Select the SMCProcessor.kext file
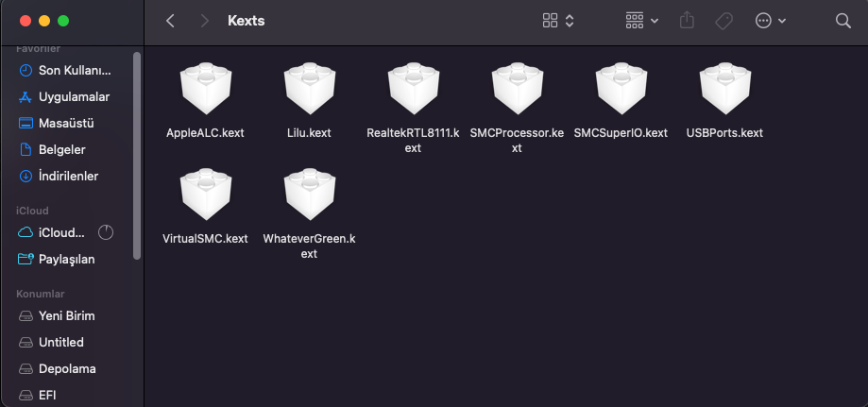 click(x=517, y=92)
